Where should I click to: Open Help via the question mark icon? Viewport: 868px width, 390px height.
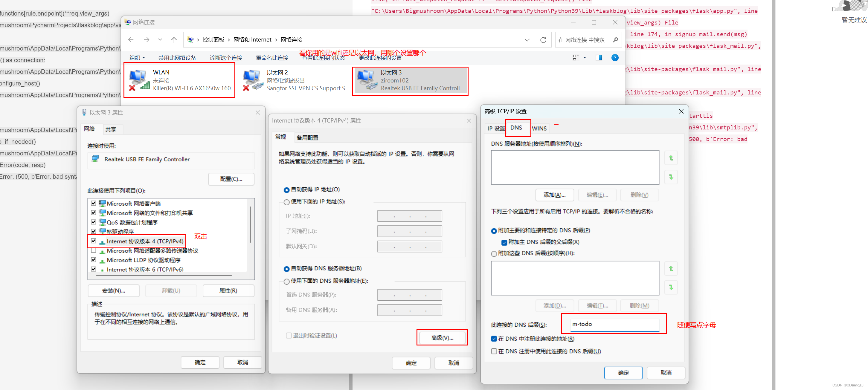(615, 58)
